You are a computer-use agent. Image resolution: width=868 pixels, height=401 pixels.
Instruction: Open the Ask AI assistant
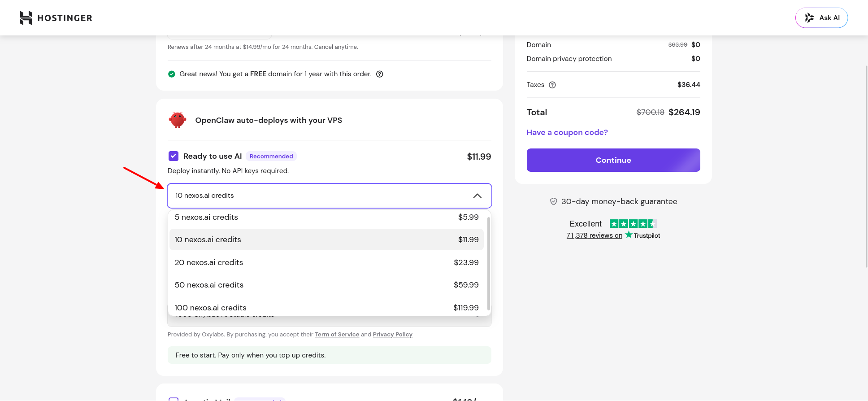click(x=821, y=18)
